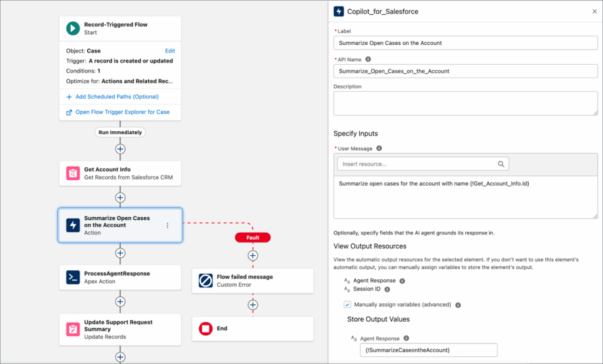Screen dimensions: 603x364
Task: Select the Get Account Info node
Action: 120,173
